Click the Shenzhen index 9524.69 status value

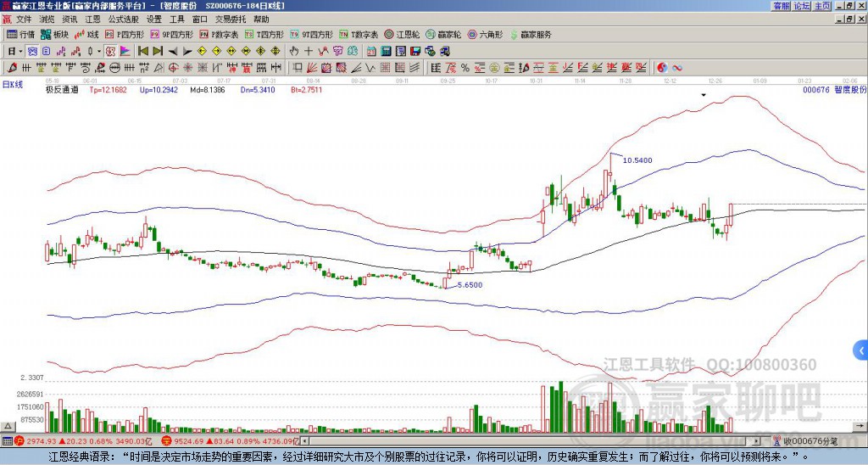188,441
